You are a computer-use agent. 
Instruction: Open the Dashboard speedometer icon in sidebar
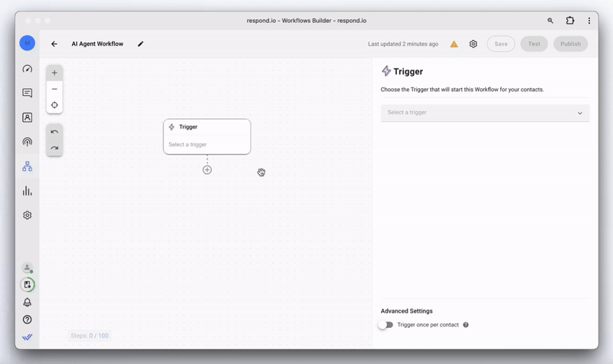(28, 69)
